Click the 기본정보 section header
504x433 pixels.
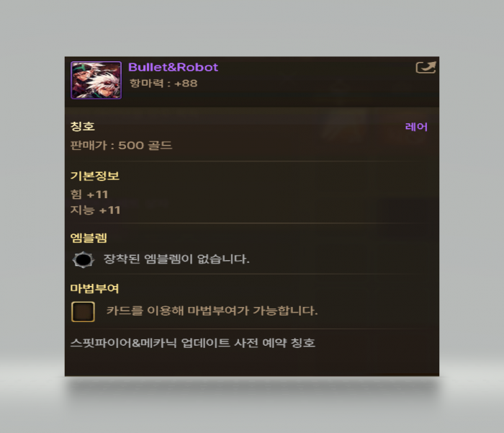(95, 176)
